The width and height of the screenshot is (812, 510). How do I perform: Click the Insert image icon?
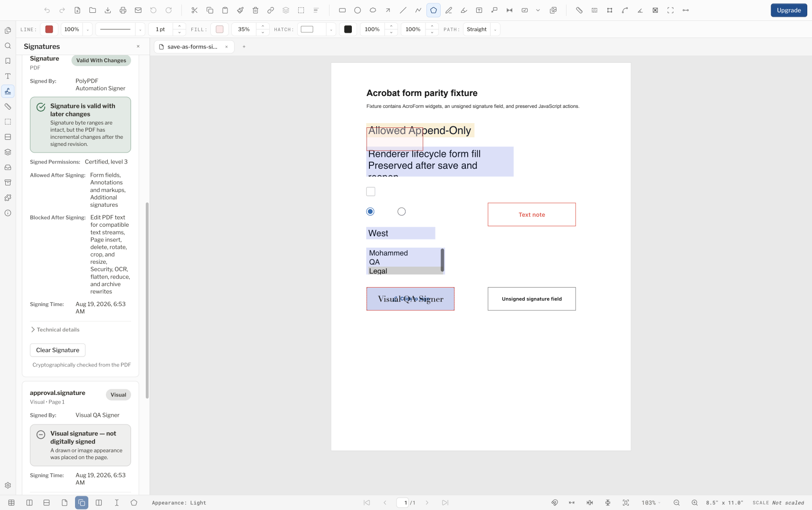(553, 10)
